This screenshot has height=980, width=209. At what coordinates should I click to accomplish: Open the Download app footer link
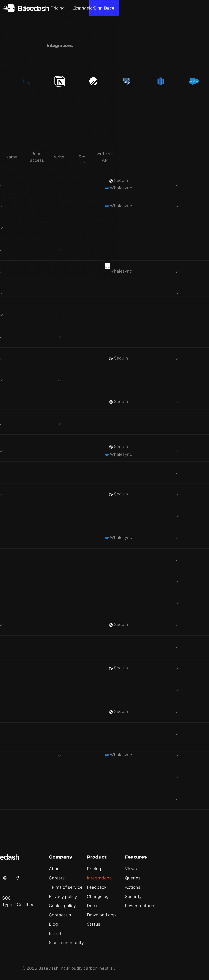[x=101, y=915]
